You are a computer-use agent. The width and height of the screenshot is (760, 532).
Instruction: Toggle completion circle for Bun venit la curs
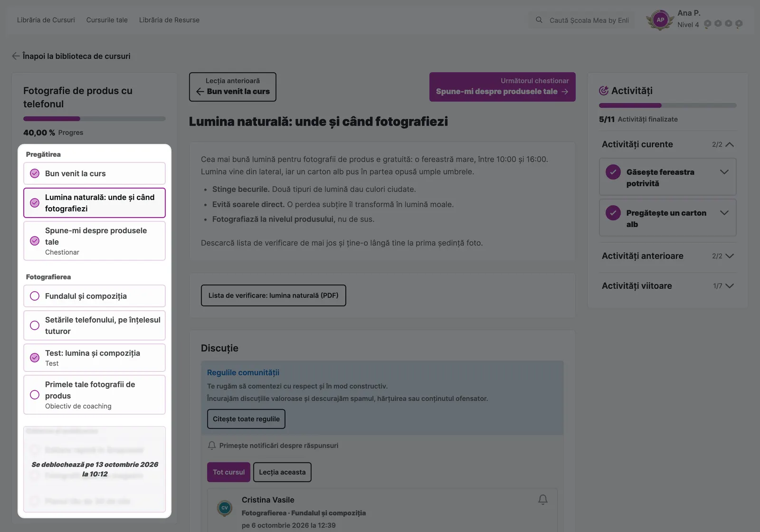click(x=35, y=173)
